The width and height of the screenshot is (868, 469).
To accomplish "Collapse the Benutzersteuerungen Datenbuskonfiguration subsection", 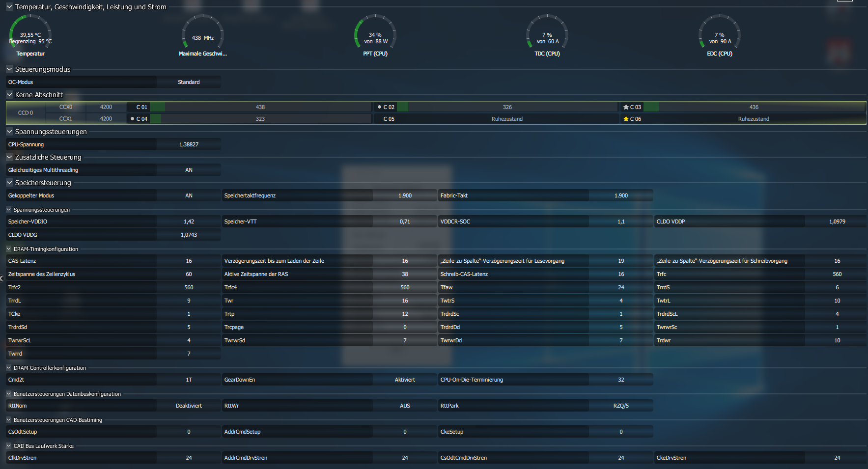I will click(x=9, y=394).
